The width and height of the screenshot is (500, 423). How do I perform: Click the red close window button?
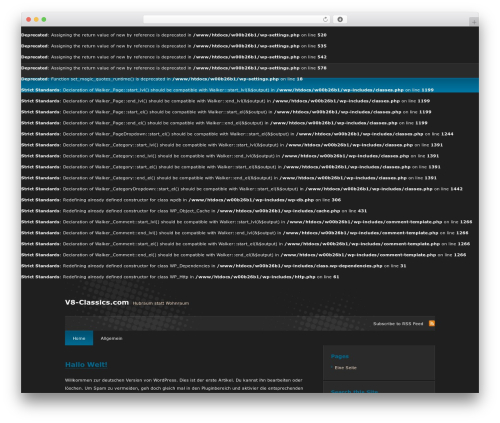29,19
